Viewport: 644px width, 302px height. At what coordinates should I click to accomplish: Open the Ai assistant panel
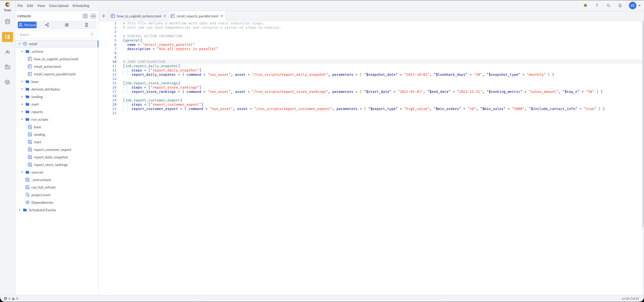(x=7, y=52)
